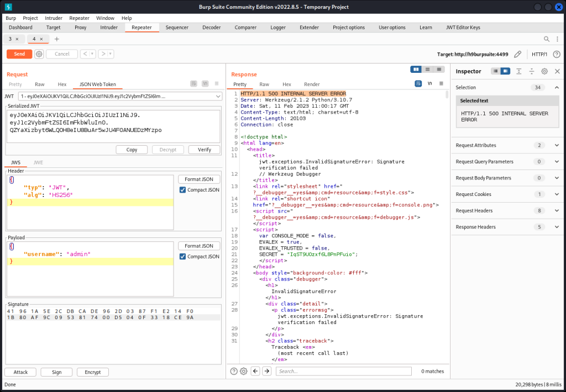Toggle the Response pane \n non-printable characters icon
This screenshot has height=392, width=566.
pos(429,84)
